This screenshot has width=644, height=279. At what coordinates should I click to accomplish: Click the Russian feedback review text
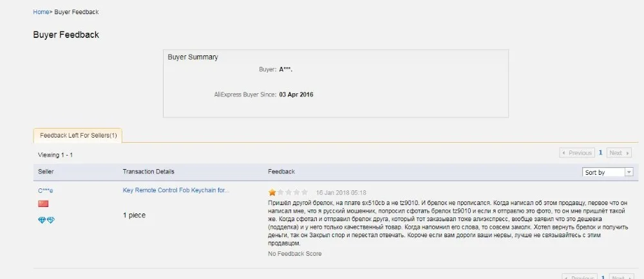pos(448,223)
